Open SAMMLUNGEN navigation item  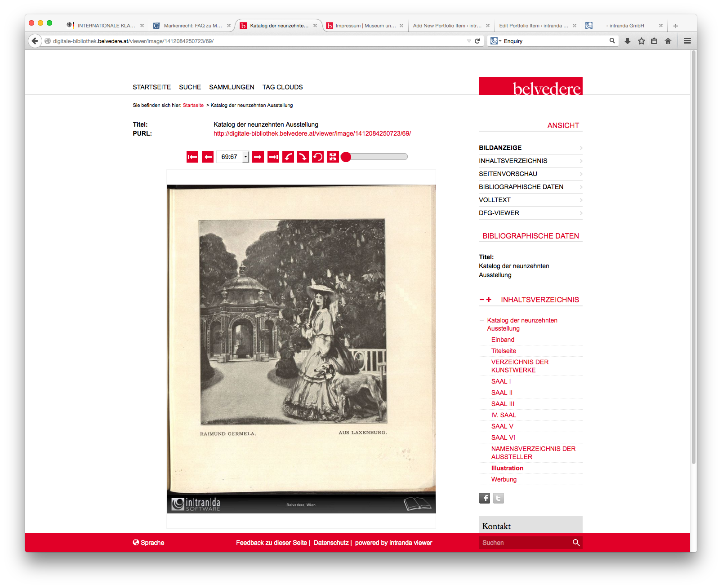click(232, 87)
